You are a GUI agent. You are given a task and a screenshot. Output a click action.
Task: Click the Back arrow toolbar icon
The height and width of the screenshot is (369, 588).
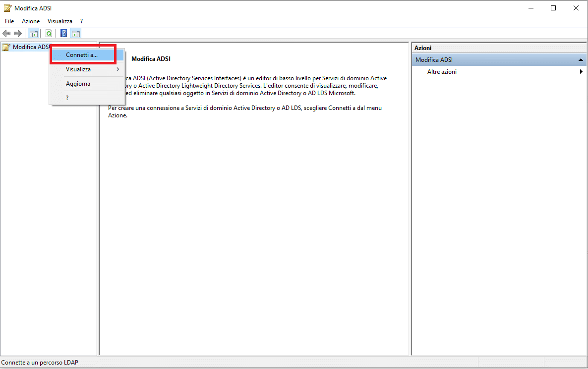pyautogui.click(x=6, y=34)
